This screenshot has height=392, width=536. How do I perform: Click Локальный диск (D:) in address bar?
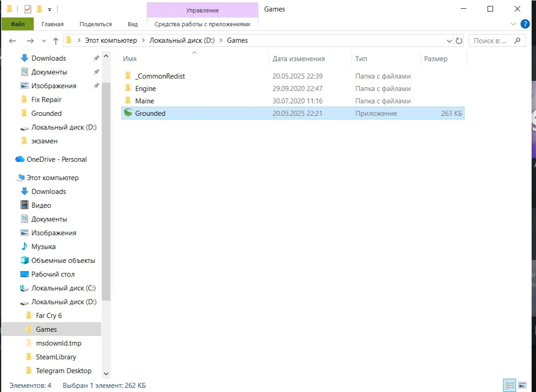point(182,40)
